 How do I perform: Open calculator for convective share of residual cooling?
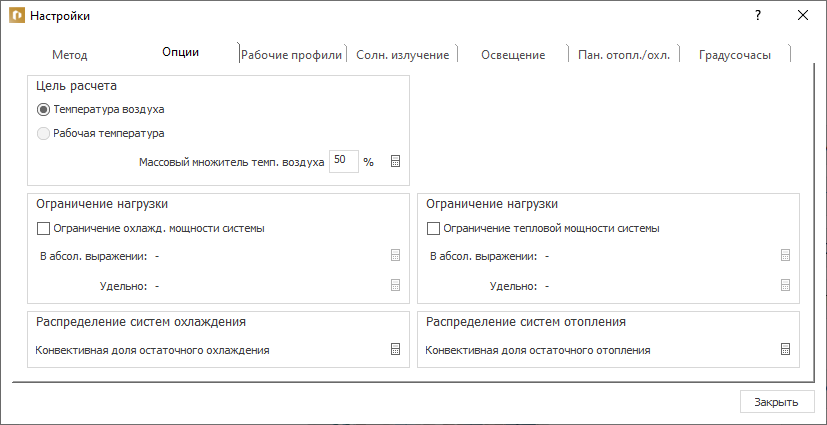(x=396, y=349)
